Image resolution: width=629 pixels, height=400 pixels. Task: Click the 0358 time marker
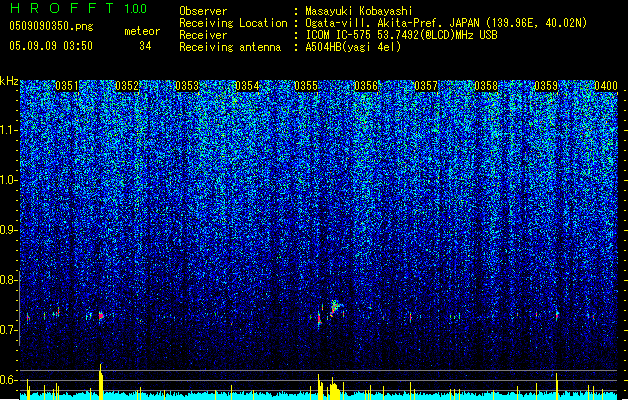click(x=486, y=86)
